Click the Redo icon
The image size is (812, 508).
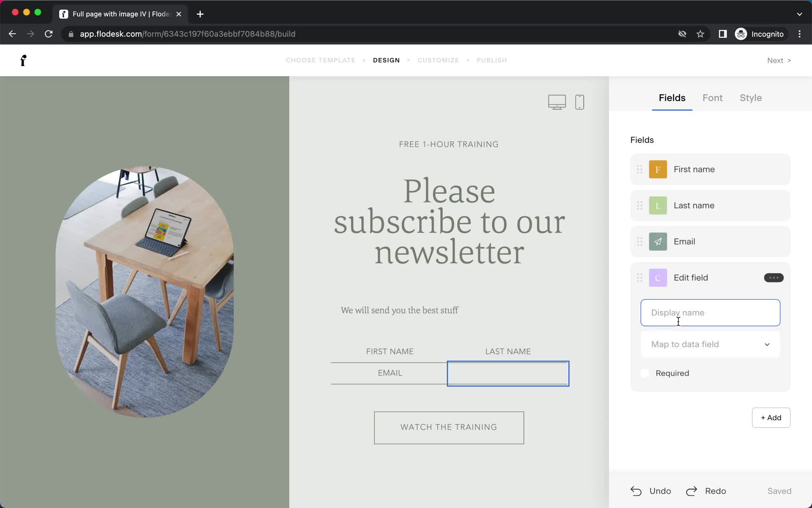point(692,491)
